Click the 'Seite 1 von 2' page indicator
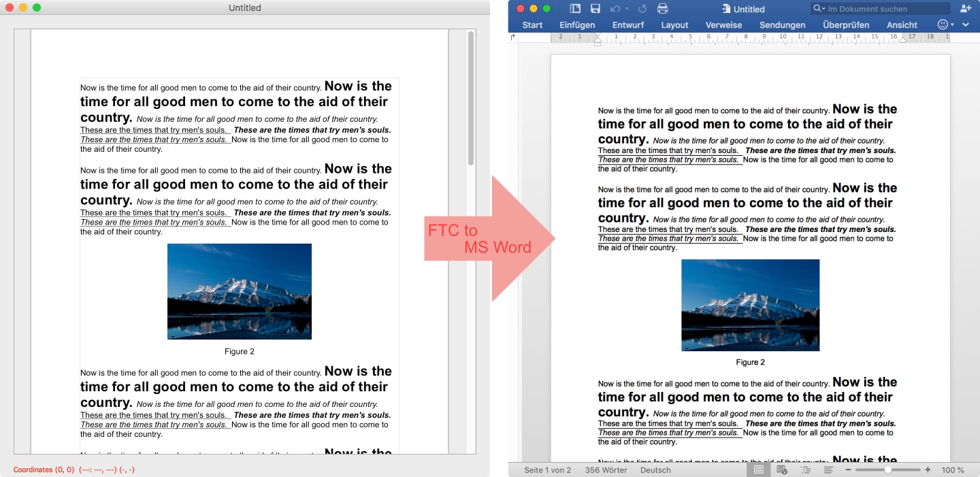980x477 pixels. pyautogui.click(x=548, y=470)
